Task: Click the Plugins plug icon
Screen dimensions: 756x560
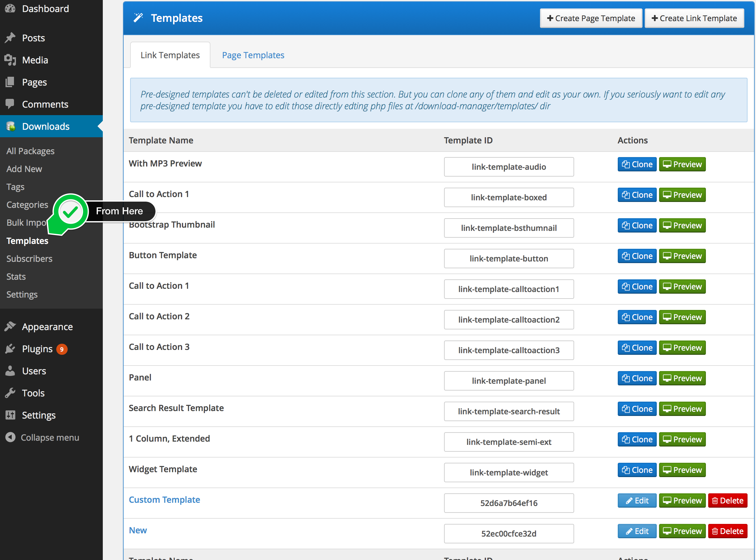Action: click(x=10, y=349)
